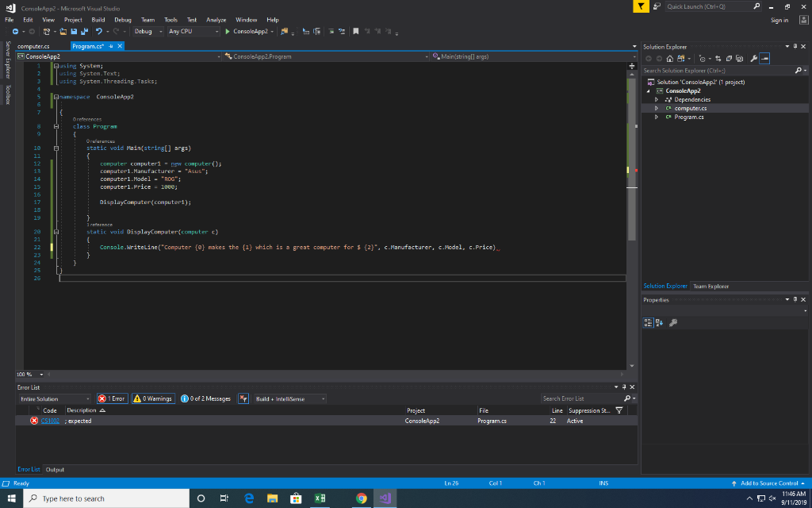Click the New Project icon in the toolbar
812x508 pixels.
pyautogui.click(x=47, y=33)
